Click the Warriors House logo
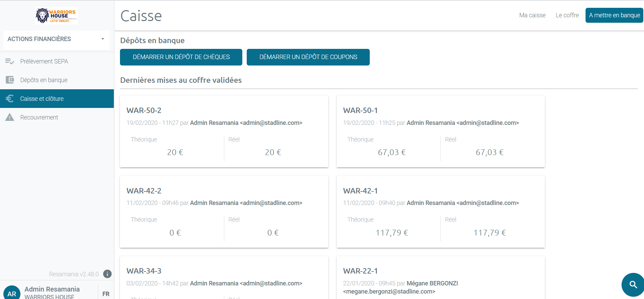 click(x=56, y=16)
